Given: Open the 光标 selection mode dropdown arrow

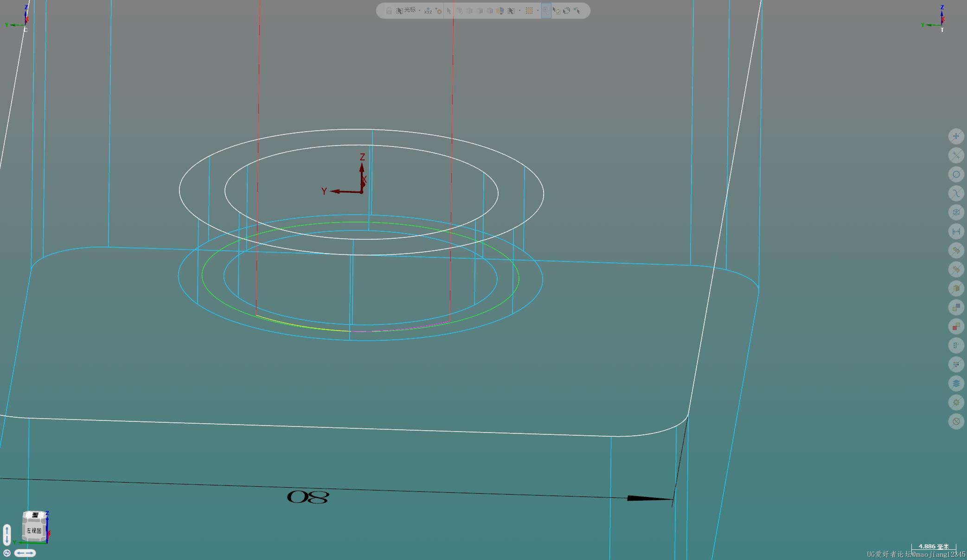Looking at the screenshot, I should [419, 10].
